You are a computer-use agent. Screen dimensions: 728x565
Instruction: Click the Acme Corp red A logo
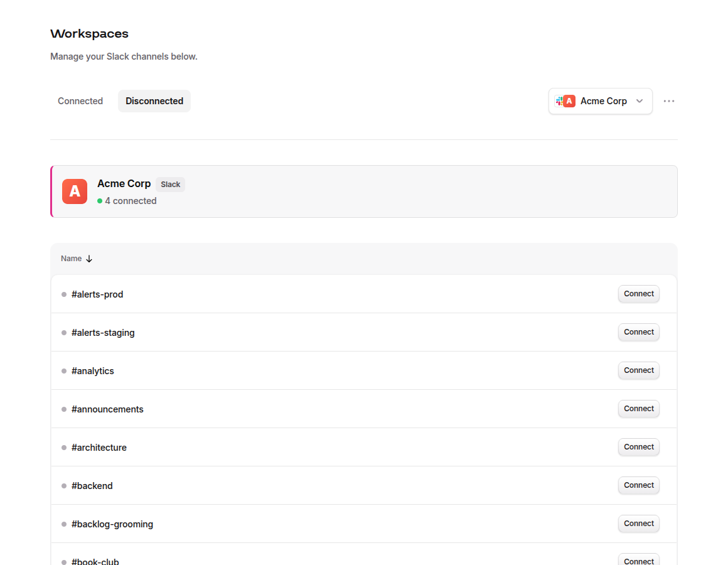point(75,191)
